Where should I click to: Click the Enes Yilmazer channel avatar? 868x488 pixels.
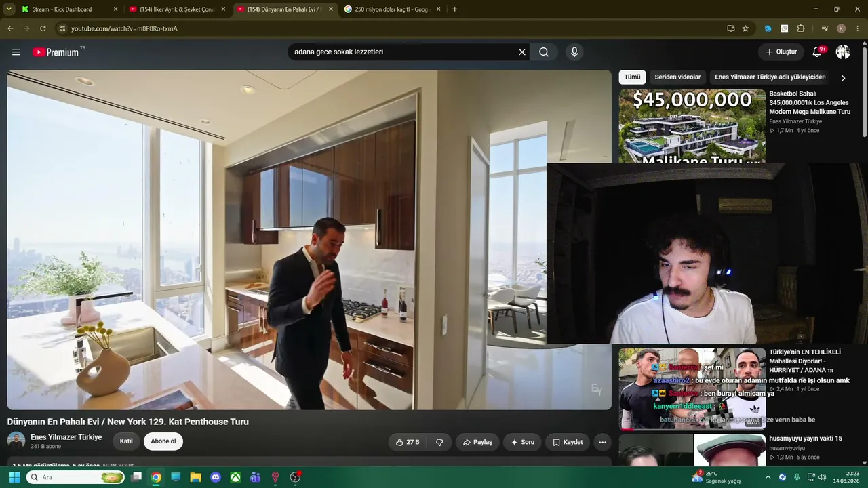16,441
